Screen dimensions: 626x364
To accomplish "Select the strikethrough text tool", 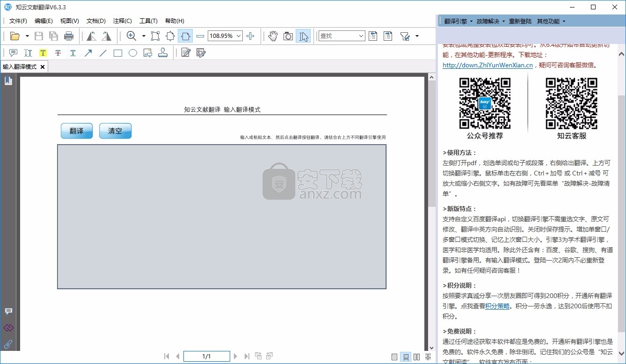I will 58,53.
